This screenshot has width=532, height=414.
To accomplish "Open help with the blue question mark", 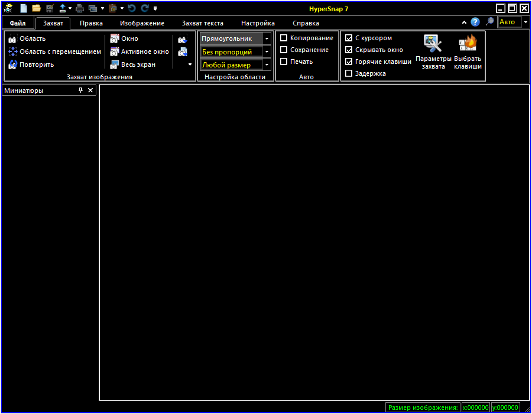I will pyautogui.click(x=475, y=22).
